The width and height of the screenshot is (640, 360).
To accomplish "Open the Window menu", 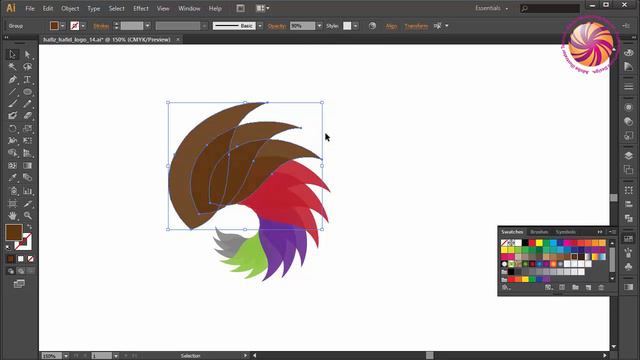I will 189,8.
